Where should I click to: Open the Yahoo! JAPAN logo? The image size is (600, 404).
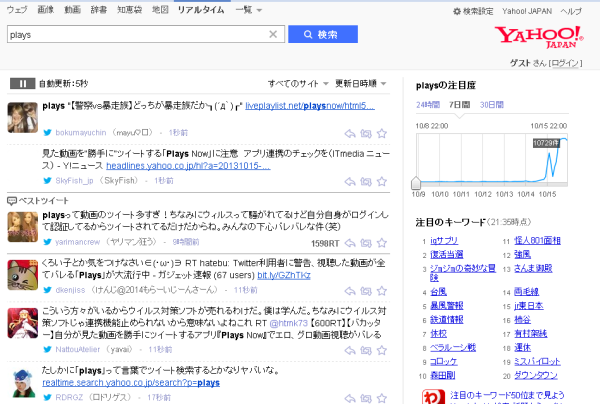click(x=539, y=37)
